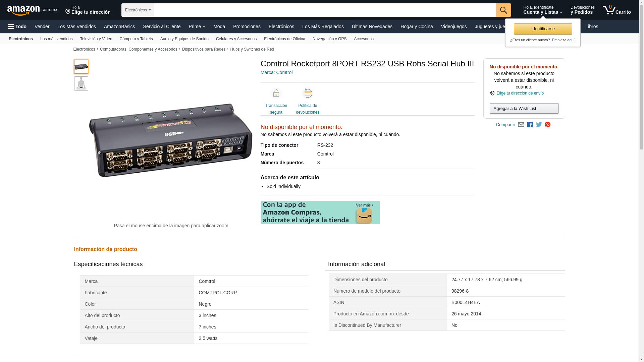Image resolution: width=644 pixels, height=362 pixels.
Task: Select Celulares y Accesorios subcategory tab
Action: click(236, 39)
